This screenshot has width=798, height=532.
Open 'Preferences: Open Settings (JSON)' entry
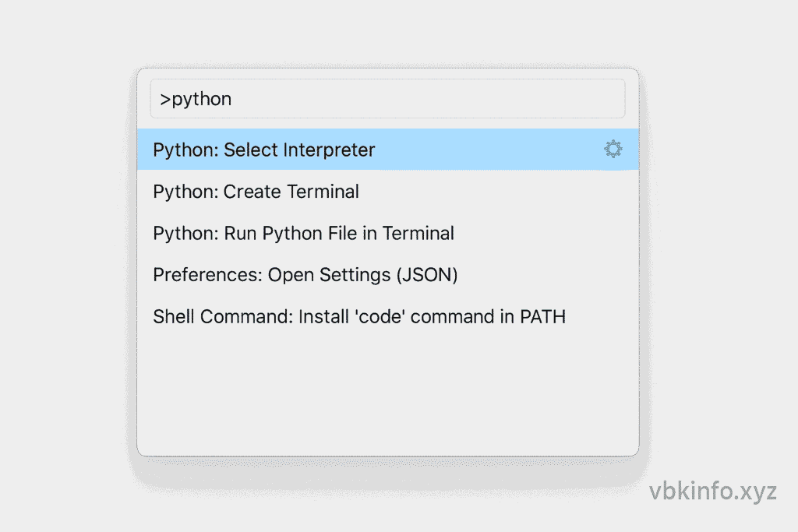coord(305,275)
